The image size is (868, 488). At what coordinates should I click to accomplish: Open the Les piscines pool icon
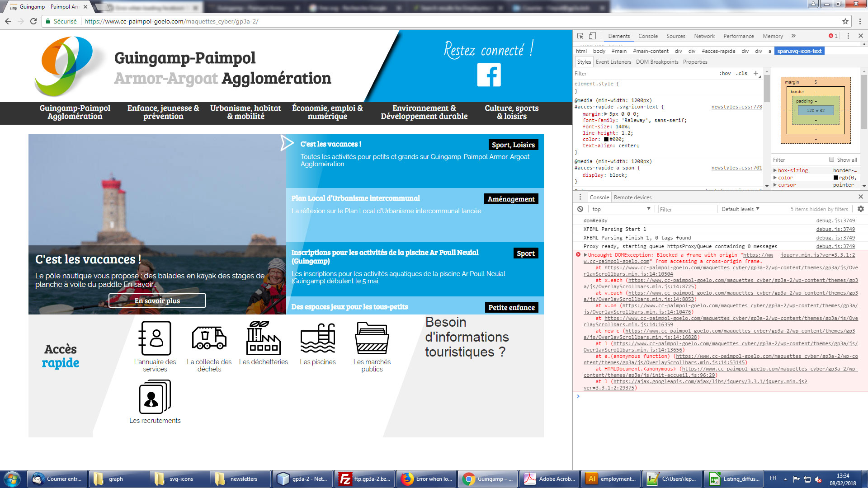point(318,338)
